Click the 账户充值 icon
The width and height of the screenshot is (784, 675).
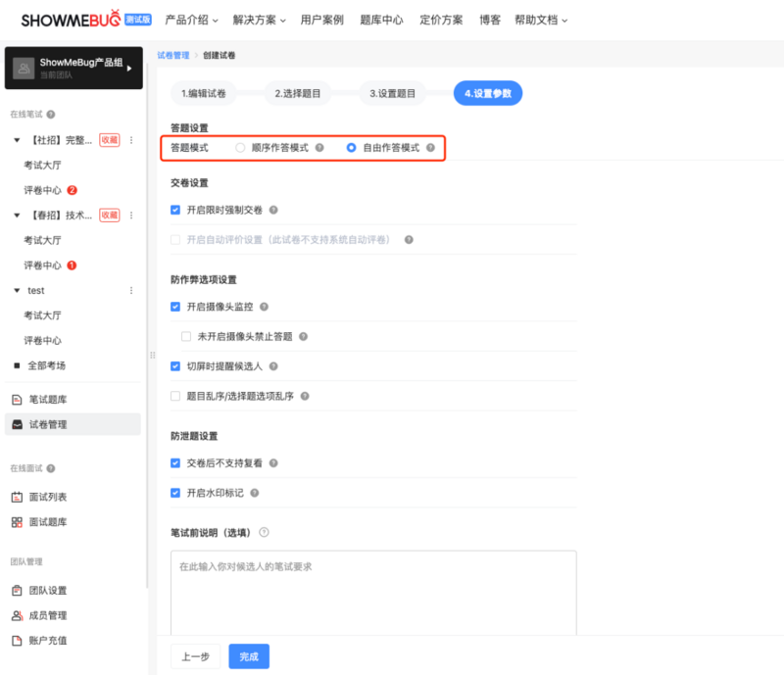coord(17,641)
